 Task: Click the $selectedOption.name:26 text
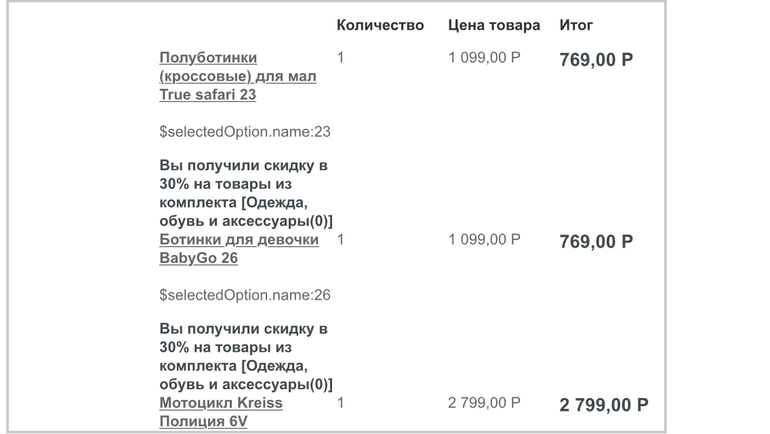245,295
